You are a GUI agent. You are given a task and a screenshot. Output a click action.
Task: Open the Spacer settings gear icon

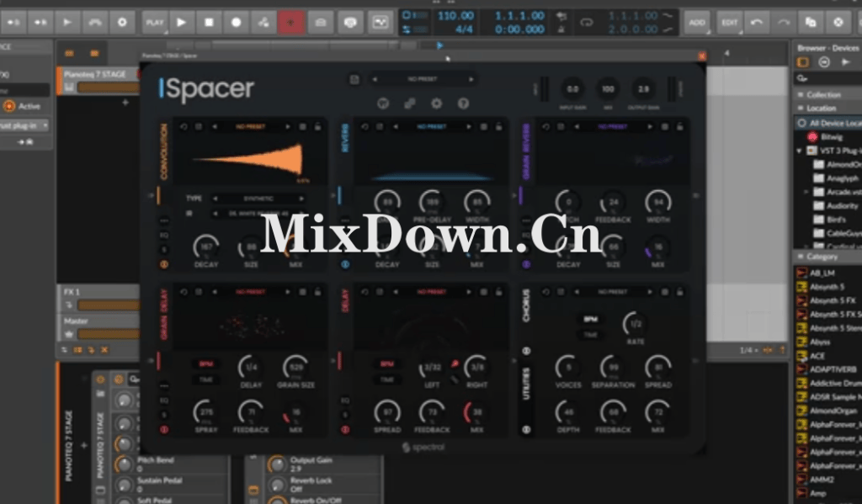pyautogui.click(x=437, y=103)
